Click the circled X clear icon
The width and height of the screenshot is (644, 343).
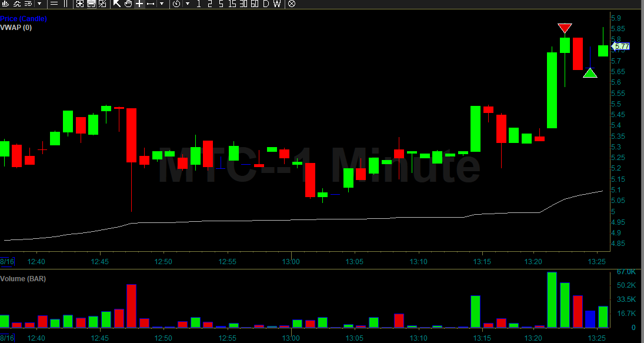click(x=291, y=4)
